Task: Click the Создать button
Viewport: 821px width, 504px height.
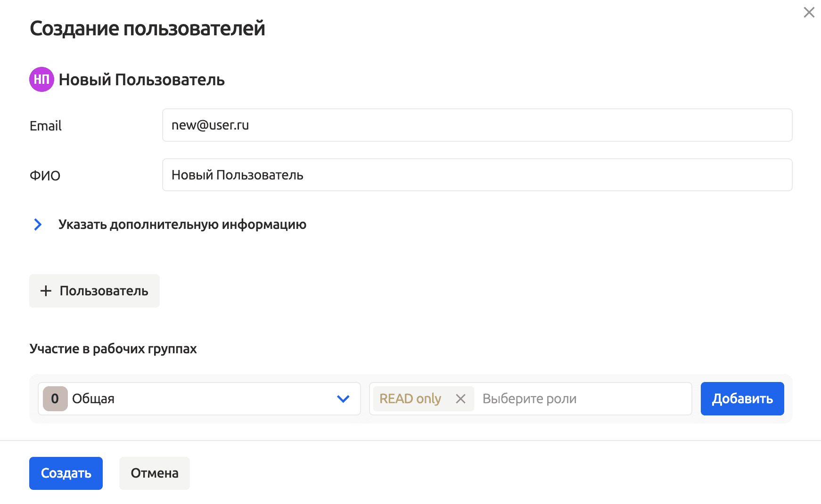Action: [x=66, y=473]
